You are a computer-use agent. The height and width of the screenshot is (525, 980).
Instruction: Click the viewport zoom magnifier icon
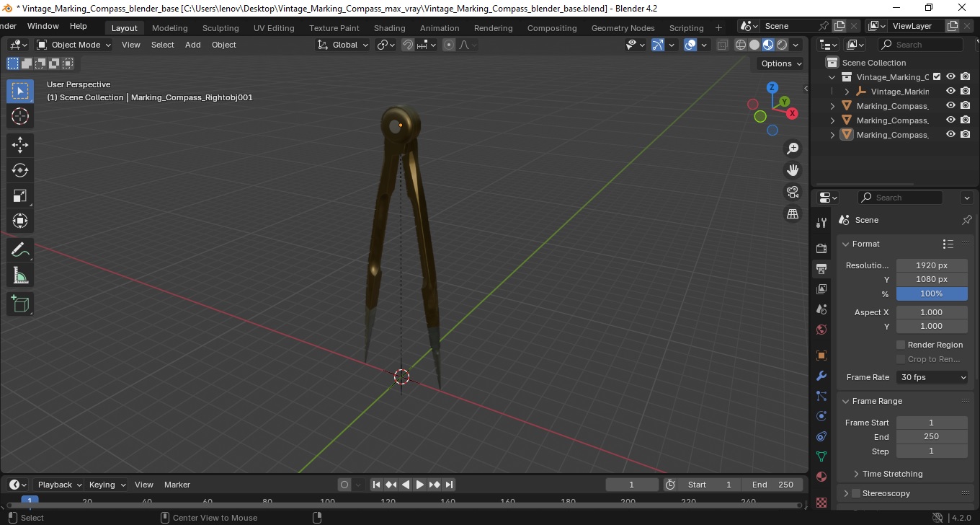click(793, 149)
